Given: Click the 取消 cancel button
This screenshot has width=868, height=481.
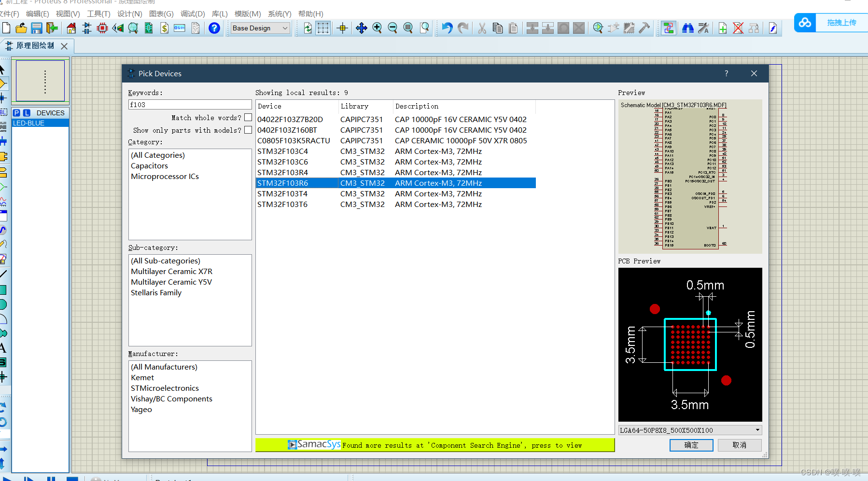Looking at the screenshot, I should tap(740, 445).
